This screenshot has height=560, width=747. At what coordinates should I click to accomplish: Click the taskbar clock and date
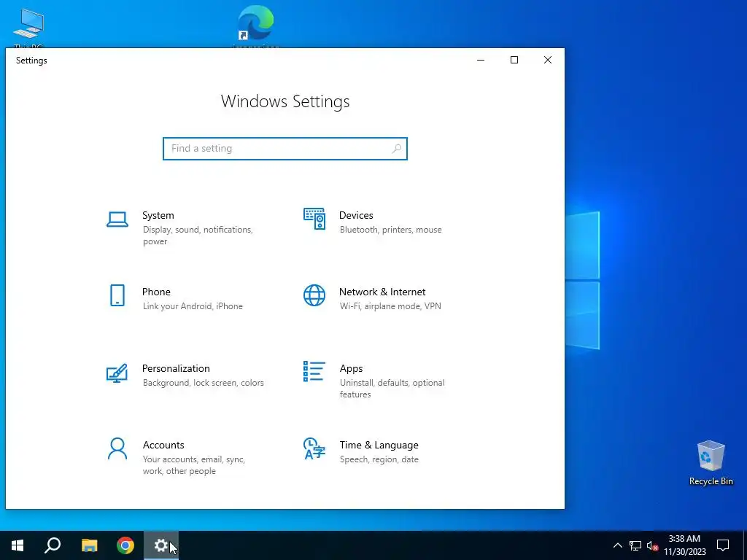(x=684, y=545)
